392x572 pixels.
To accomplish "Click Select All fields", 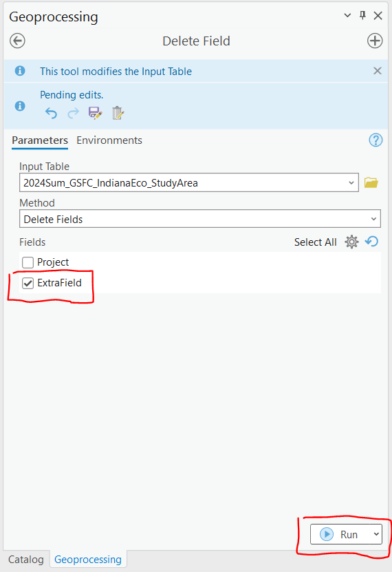I will pyautogui.click(x=316, y=242).
